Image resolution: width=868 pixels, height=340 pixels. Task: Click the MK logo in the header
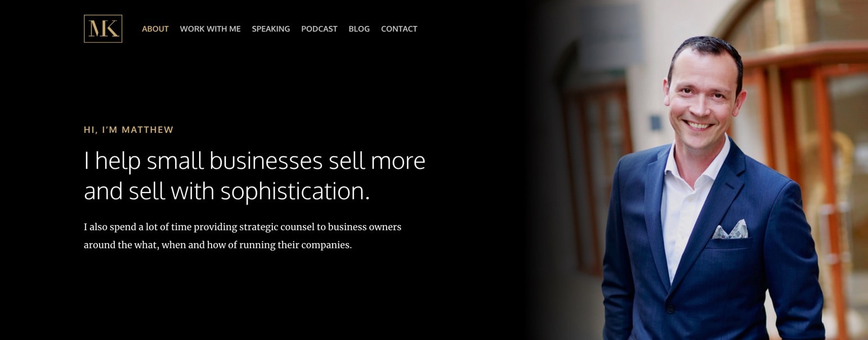pyautogui.click(x=103, y=29)
